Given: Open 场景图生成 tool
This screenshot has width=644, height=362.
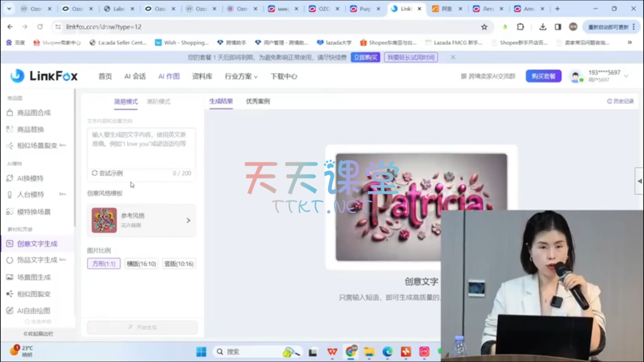Looking at the screenshot, I should click(33, 277).
